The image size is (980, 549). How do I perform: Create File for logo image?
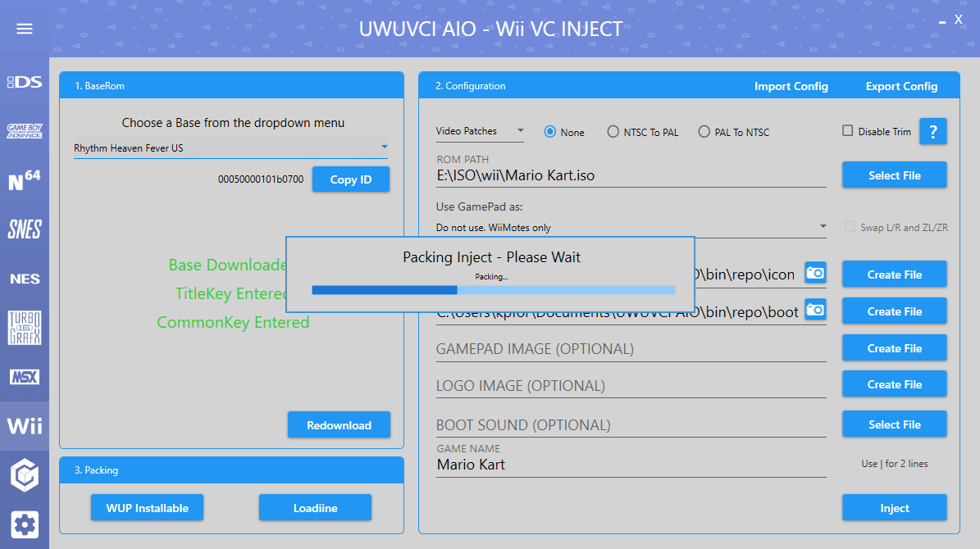pyautogui.click(x=895, y=384)
